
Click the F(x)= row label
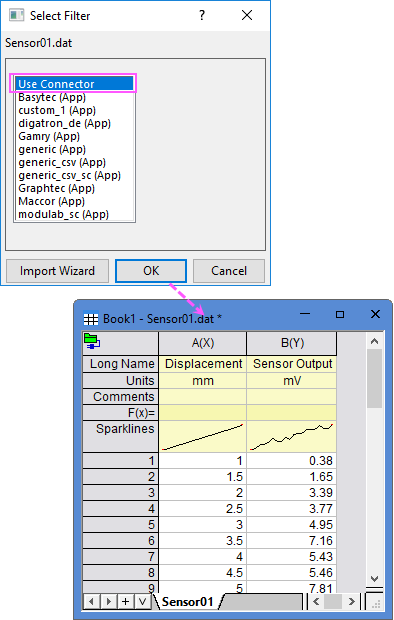[121, 413]
